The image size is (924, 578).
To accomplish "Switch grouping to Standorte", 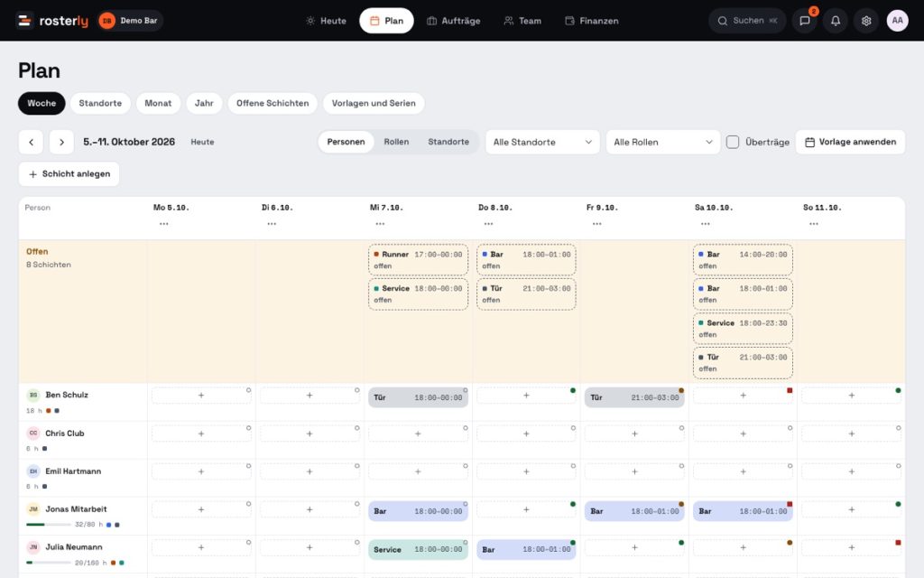I will pyautogui.click(x=448, y=142).
